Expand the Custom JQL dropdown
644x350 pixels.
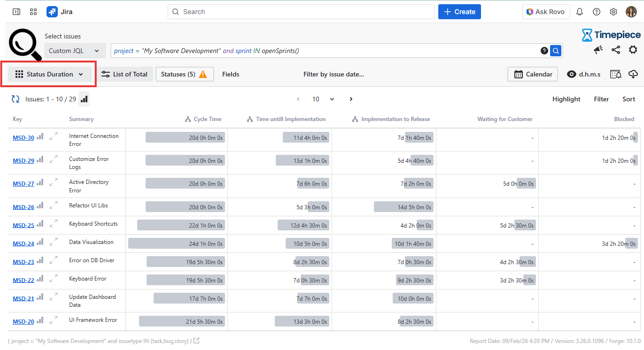[75, 51]
